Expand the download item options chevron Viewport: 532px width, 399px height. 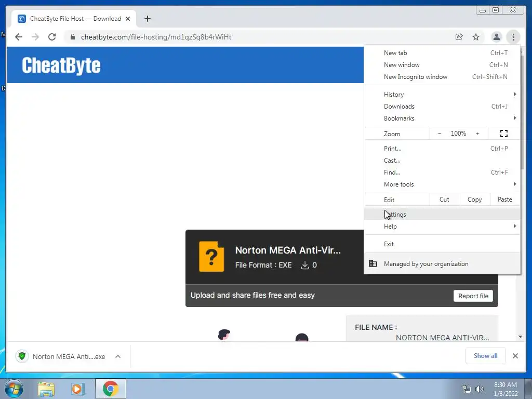pos(118,356)
